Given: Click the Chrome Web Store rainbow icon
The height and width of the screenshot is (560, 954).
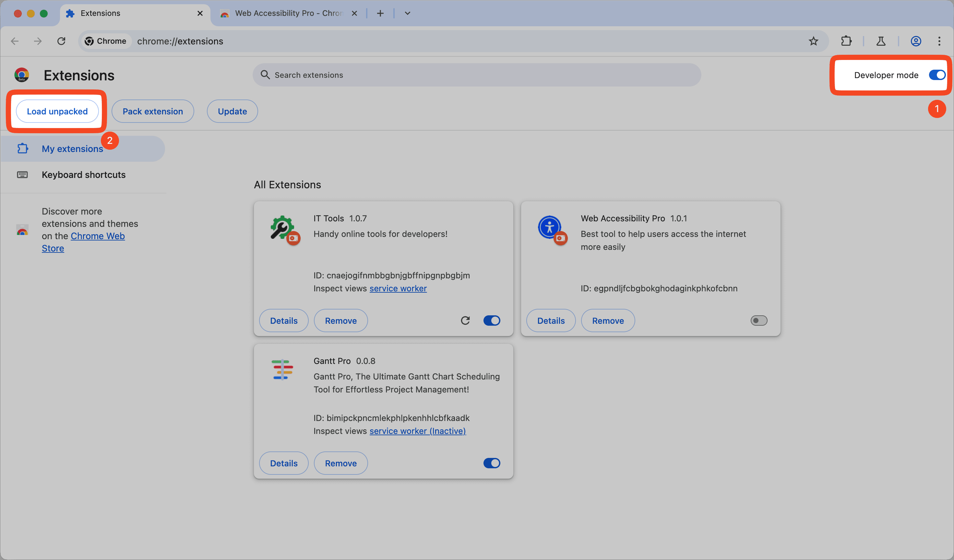Looking at the screenshot, I should click(x=22, y=230).
